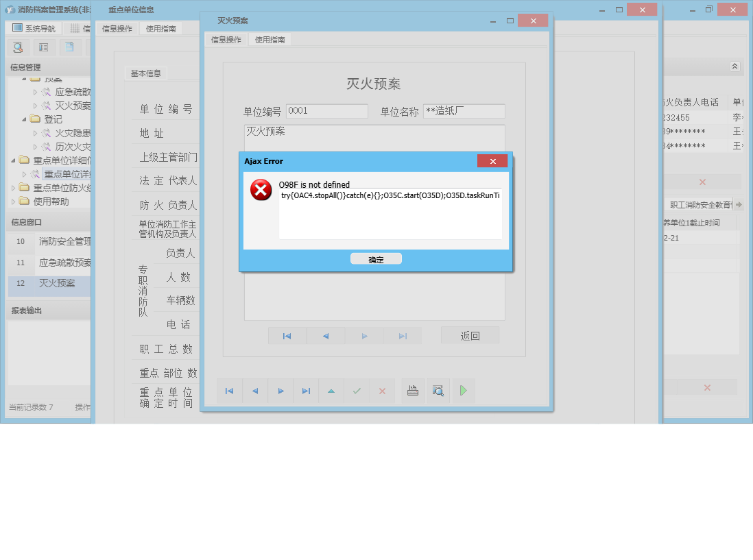The width and height of the screenshot is (753, 560).
Task: Dismiss the Ajax Error with 确定 button
Action: click(376, 258)
